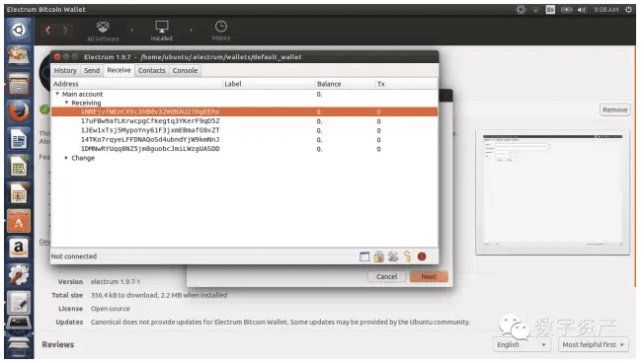Open the text editor dock icon
The height and width of the screenshot is (363, 644).
pyautogui.click(x=19, y=302)
